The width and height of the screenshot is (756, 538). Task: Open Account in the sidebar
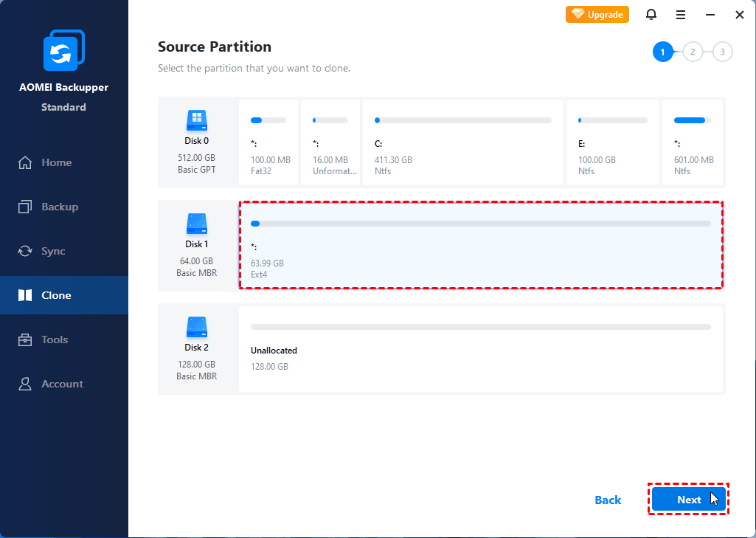coord(62,384)
